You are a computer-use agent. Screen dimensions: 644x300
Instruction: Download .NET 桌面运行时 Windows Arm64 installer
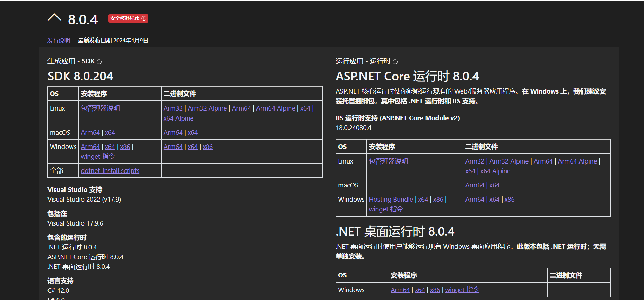[x=400, y=290]
